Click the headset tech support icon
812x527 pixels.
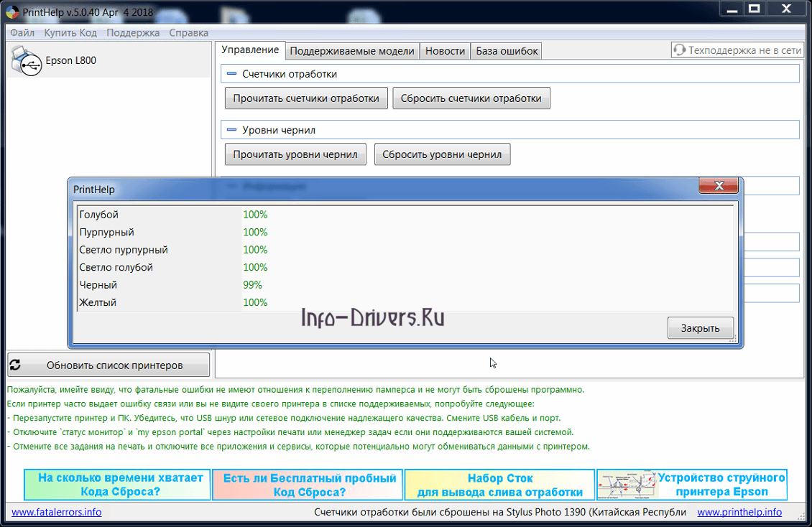(679, 50)
